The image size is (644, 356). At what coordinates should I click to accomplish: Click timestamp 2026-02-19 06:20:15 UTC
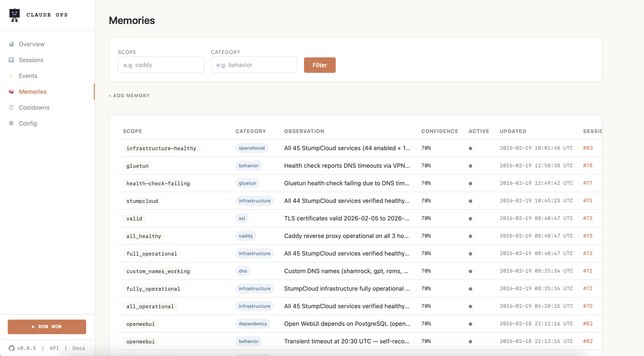[536, 306]
